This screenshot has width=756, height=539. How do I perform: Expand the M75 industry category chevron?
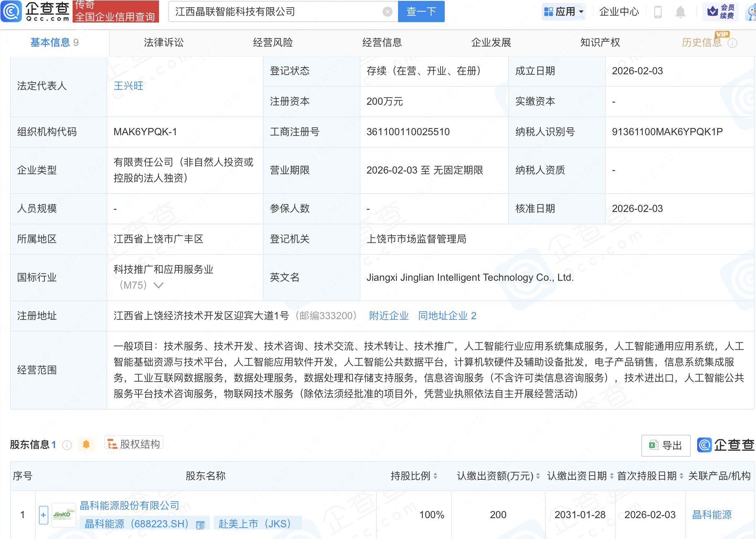pos(158,285)
